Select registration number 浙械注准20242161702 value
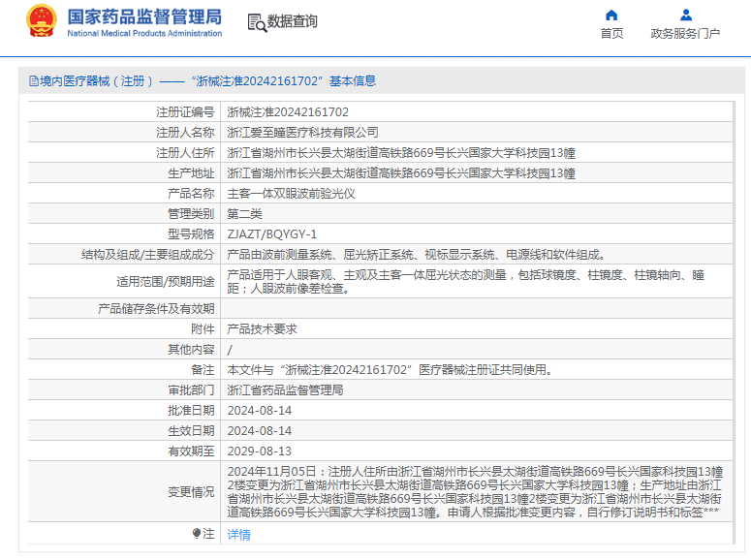Image resolution: width=751 pixels, height=560 pixels. (288, 112)
